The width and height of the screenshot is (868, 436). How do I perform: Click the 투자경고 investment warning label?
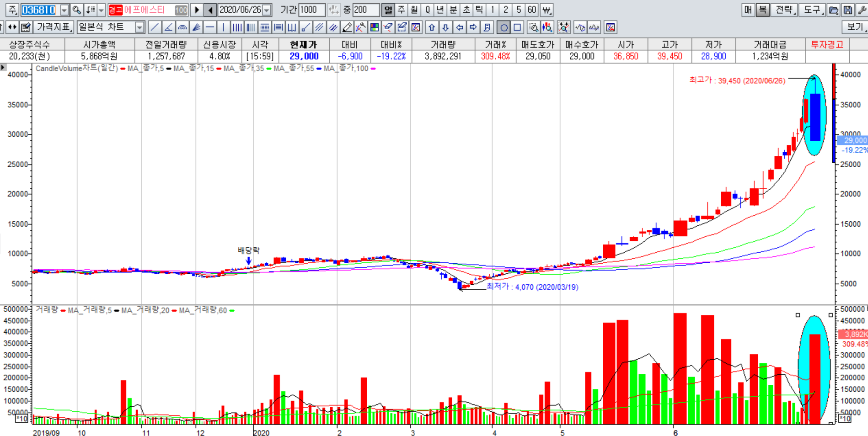point(827,44)
